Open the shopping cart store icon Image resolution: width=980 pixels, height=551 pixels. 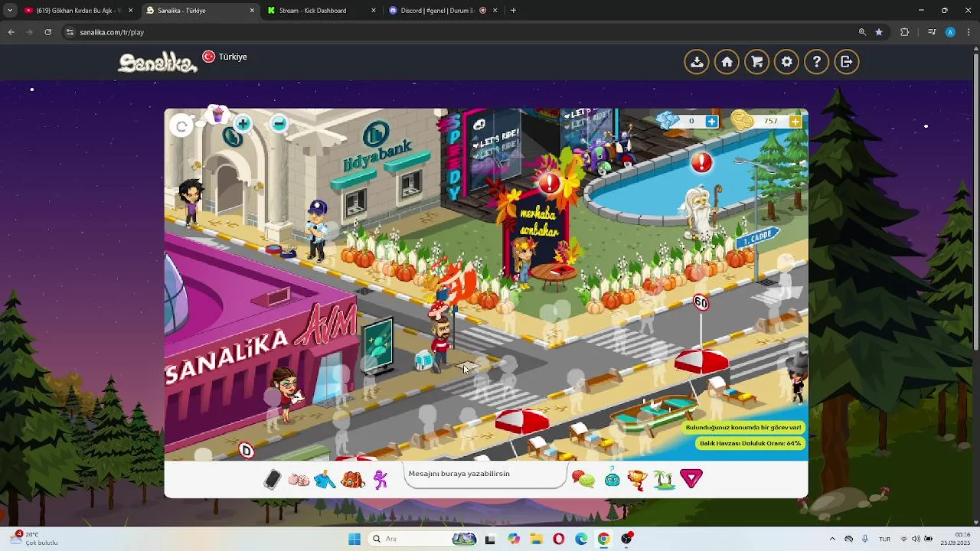point(756,62)
